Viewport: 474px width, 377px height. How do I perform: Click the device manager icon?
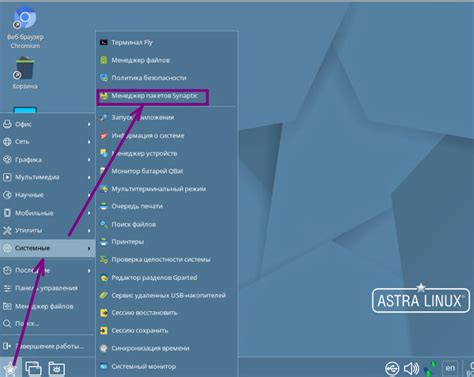[x=104, y=153]
